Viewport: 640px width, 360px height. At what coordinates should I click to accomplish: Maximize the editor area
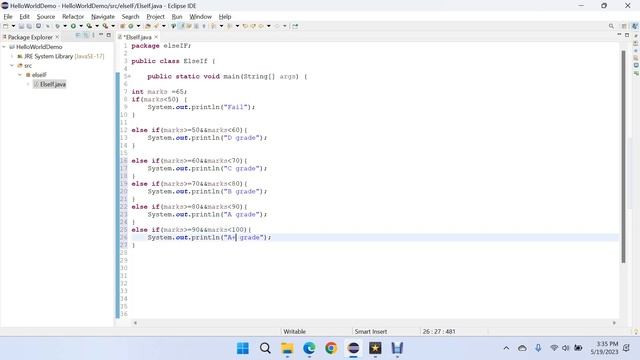pyautogui.click(x=627, y=36)
